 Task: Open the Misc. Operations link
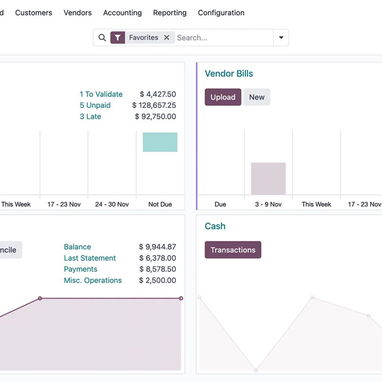coord(93,280)
